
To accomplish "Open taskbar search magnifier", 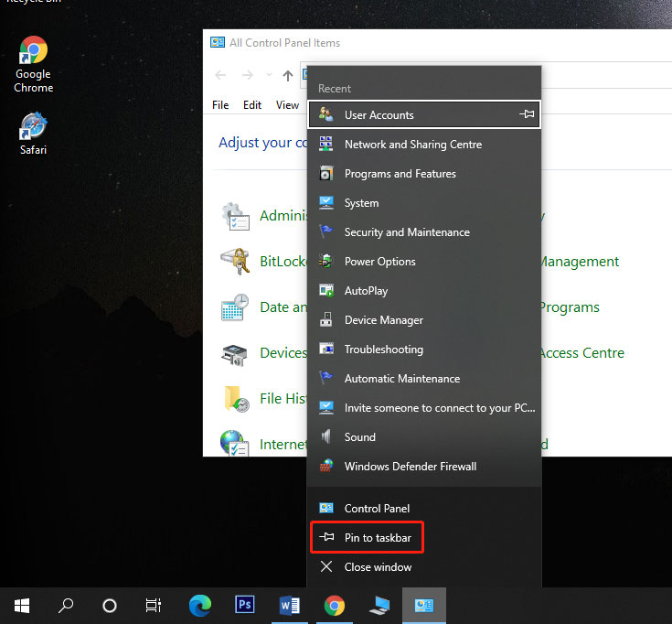I will [x=66, y=606].
